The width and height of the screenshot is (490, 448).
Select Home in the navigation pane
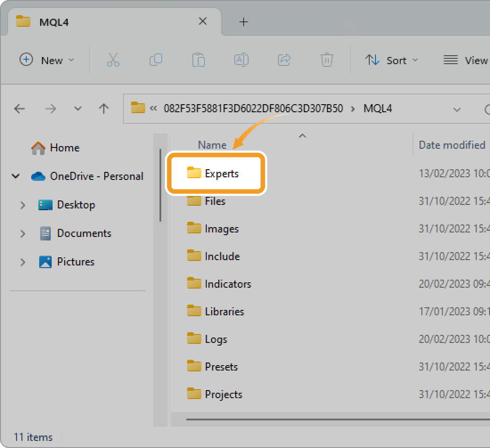point(65,148)
